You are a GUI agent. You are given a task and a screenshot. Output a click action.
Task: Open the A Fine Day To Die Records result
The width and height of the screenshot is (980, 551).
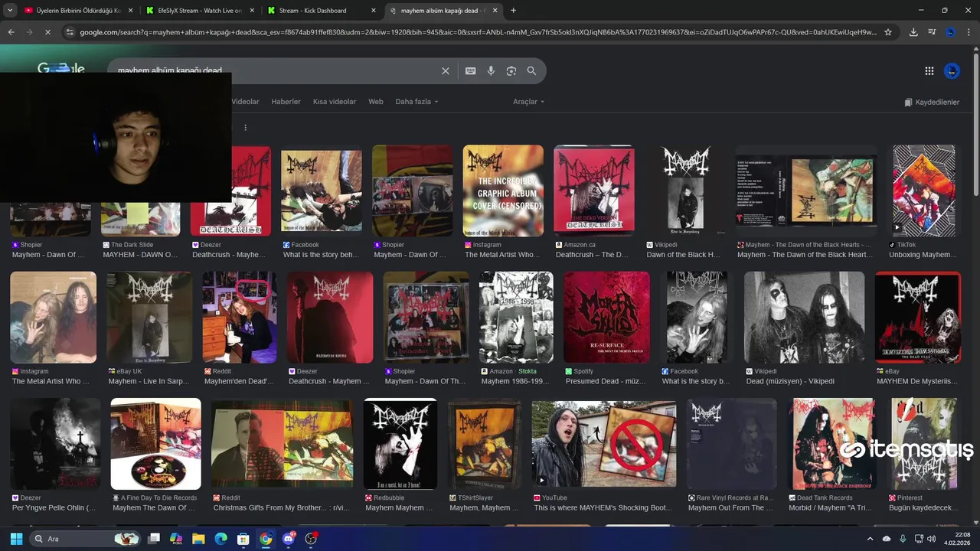pos(155,444)
